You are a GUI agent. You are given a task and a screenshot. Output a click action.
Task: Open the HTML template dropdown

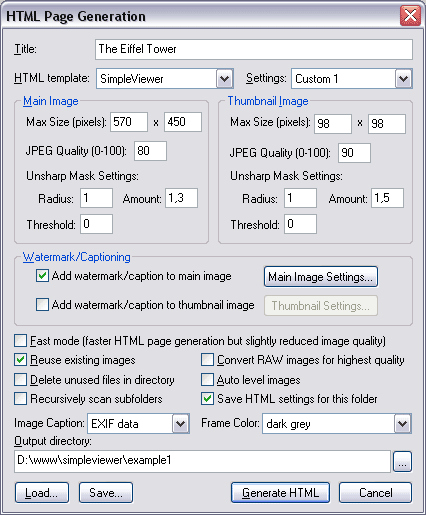tap(225, 79)
